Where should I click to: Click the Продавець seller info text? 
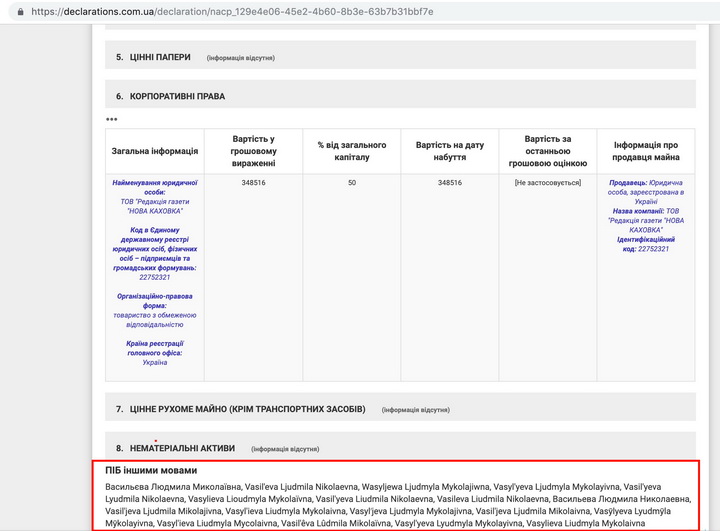pyautogui.click(x=628, y=183)
